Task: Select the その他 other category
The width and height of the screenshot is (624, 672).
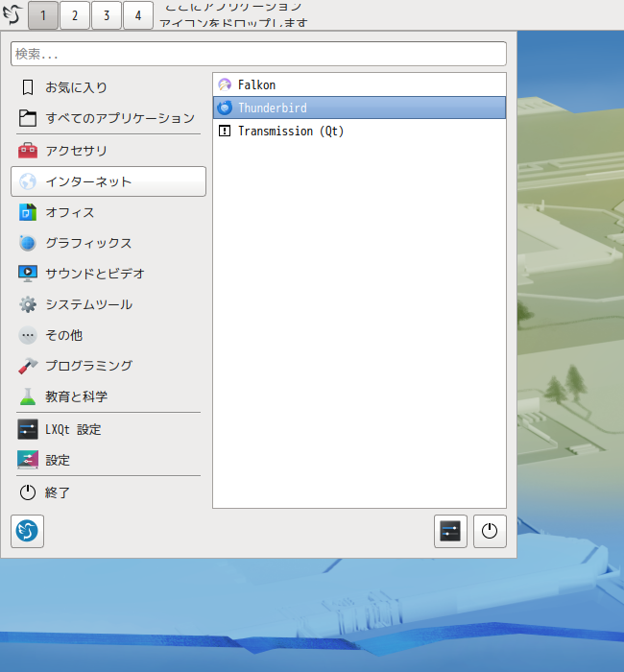Action: click(108, 335)
